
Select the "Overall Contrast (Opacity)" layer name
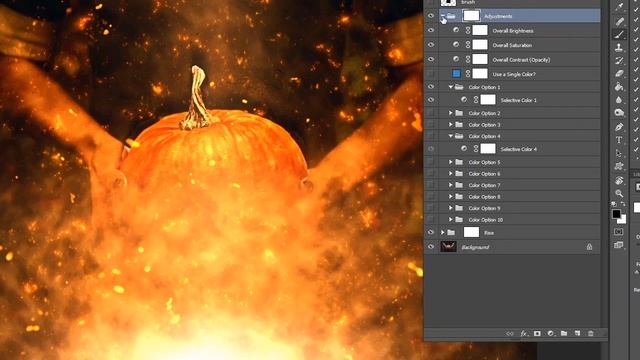521,60
